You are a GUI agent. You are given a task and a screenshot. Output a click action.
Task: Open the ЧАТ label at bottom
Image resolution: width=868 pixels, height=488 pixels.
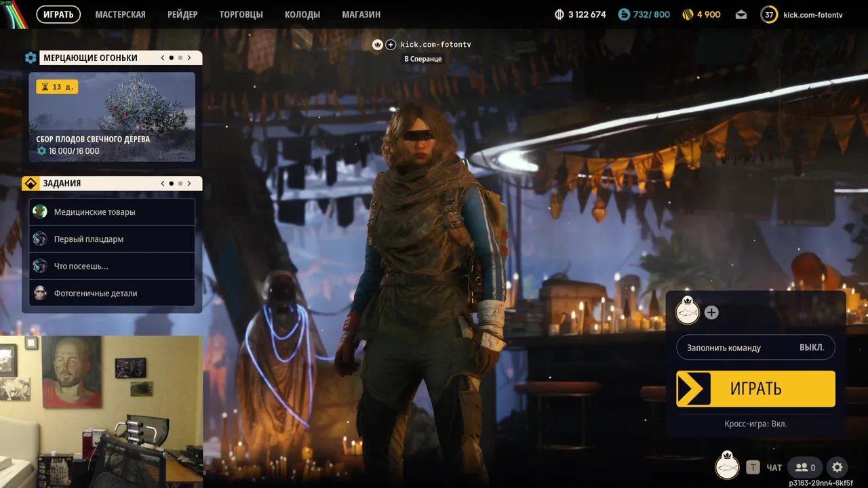coord(774,468)
